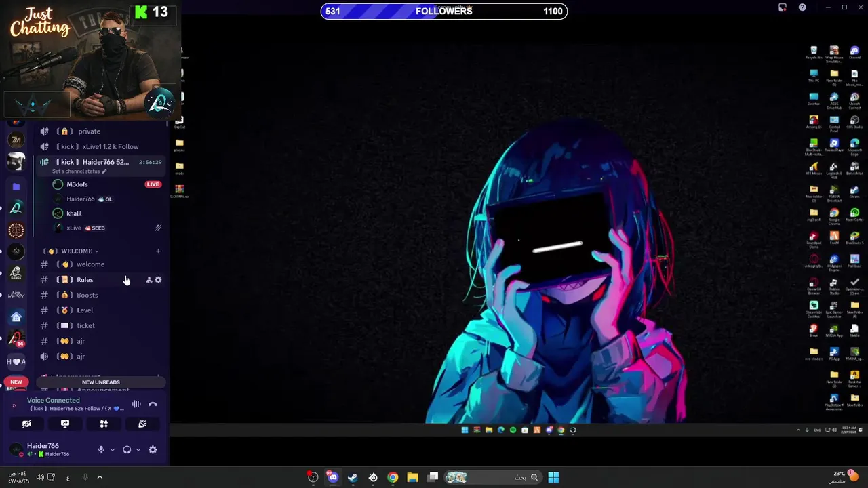
Task: Click the NEW UNREADS button
Action: pos(100,382)
